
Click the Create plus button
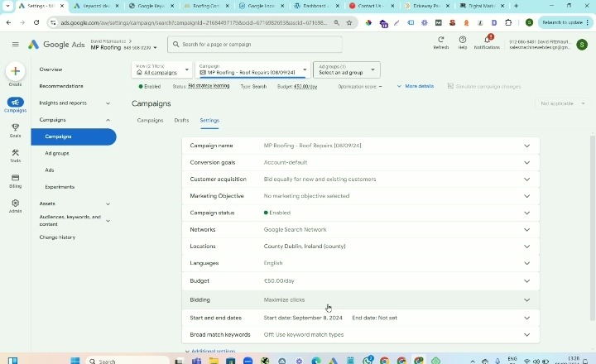[x=15, y=72]
